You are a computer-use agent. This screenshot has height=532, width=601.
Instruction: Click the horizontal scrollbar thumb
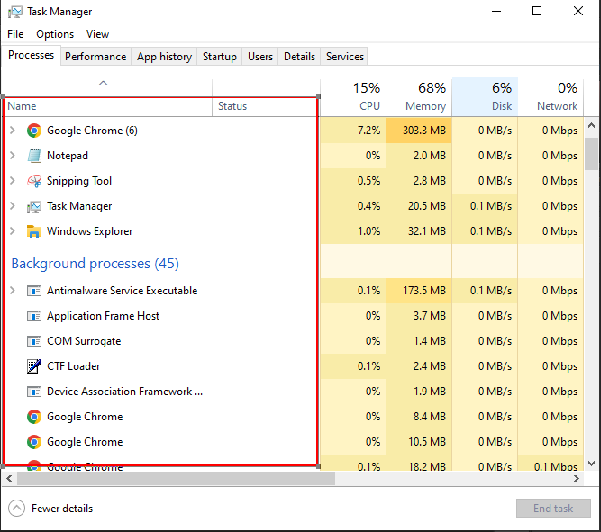(x=176, y=479)
